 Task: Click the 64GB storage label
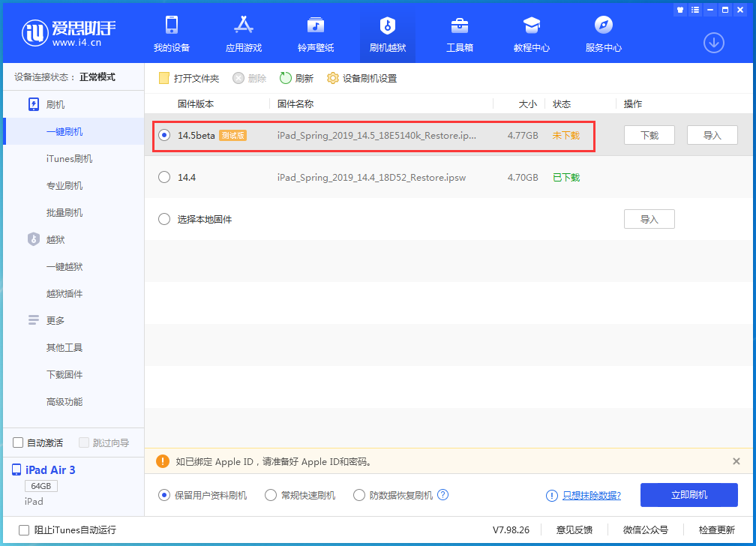(x=41, y=486)
